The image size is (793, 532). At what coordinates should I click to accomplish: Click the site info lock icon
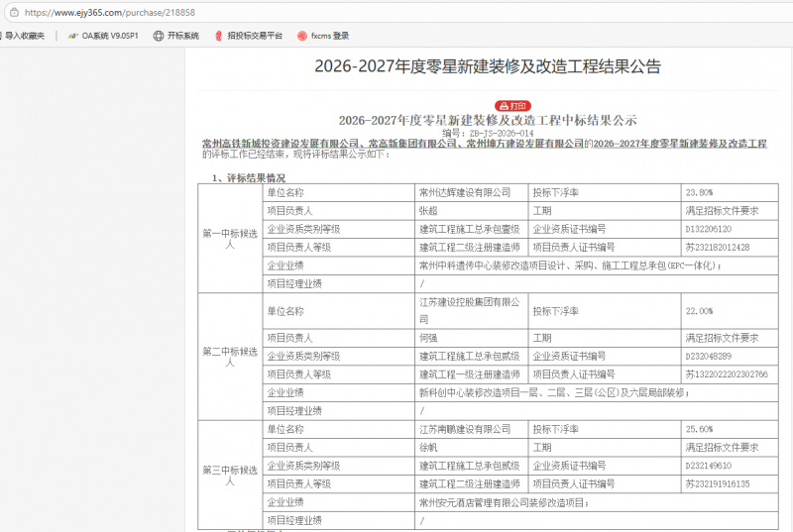pyautogui.click(x=14, y=12)
